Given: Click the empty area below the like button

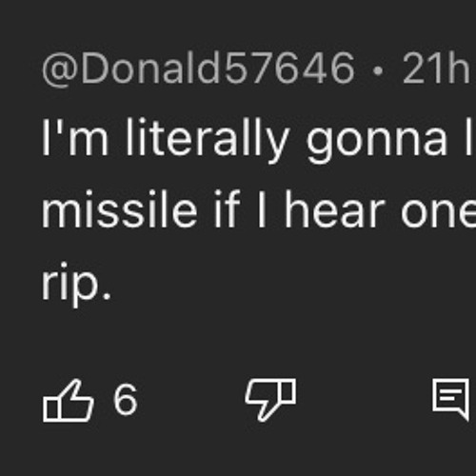Looking at the screenshot, I should coord(69,450).
